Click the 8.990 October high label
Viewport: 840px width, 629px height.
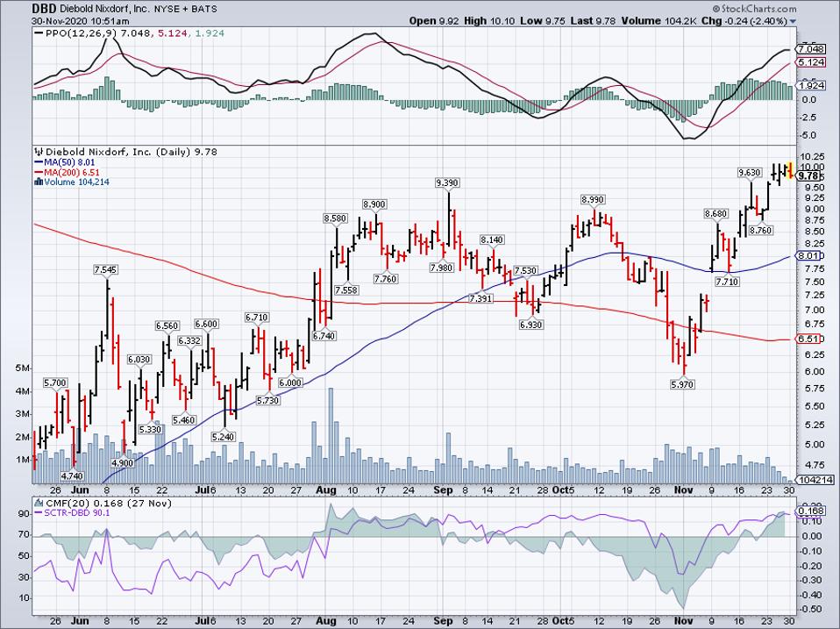point(593,199)
